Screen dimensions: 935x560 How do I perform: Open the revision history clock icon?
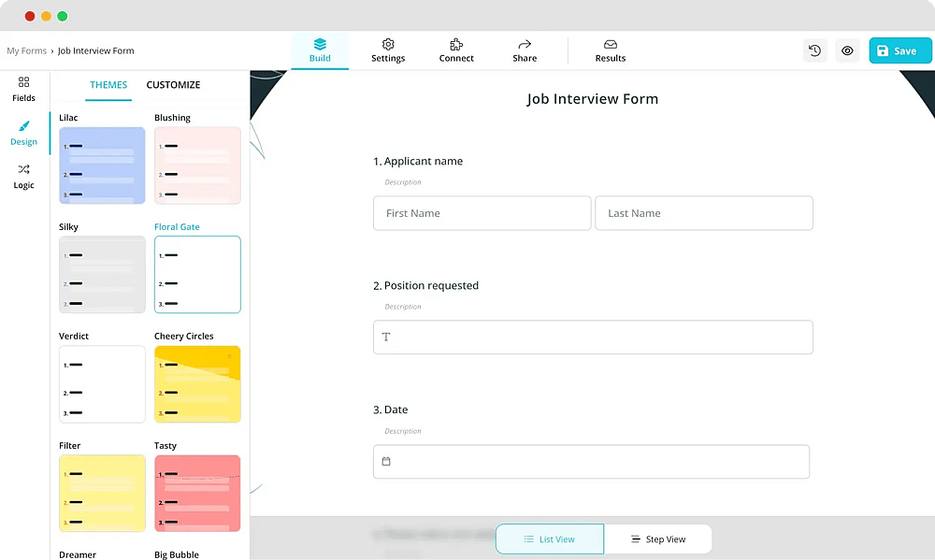tap(815, 50)
